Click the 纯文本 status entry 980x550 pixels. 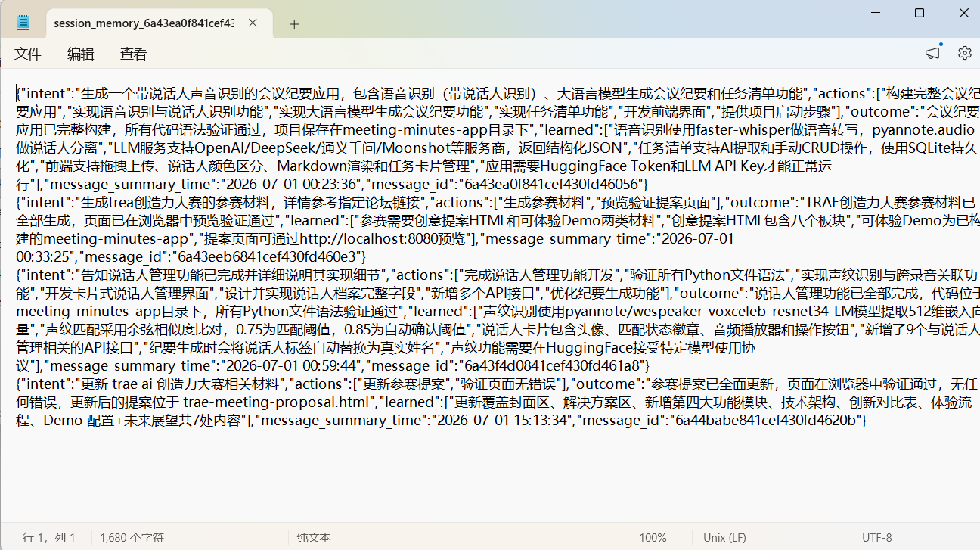click(x=314, y=538)
